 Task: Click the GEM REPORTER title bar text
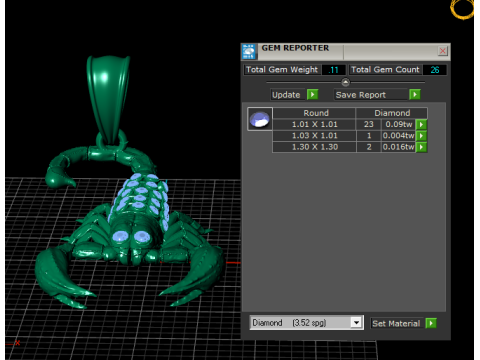tap(295, 48)
